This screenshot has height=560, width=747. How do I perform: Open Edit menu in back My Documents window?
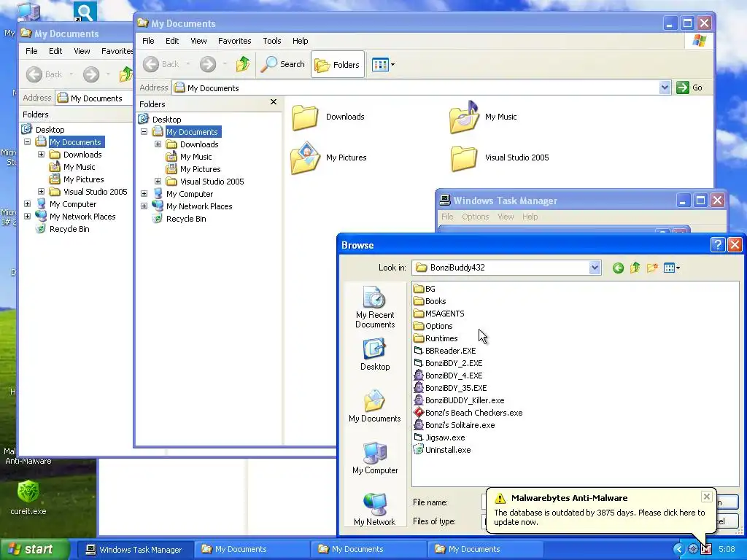55,51
